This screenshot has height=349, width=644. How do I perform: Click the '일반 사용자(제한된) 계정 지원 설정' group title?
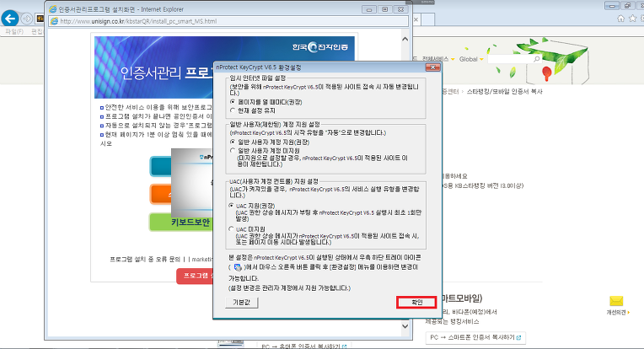(274, 124)
